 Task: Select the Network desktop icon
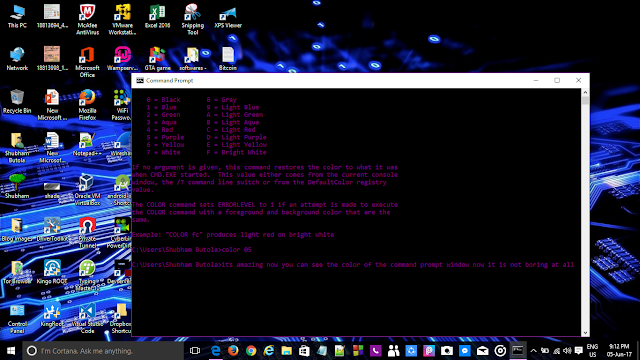[17, 59]
